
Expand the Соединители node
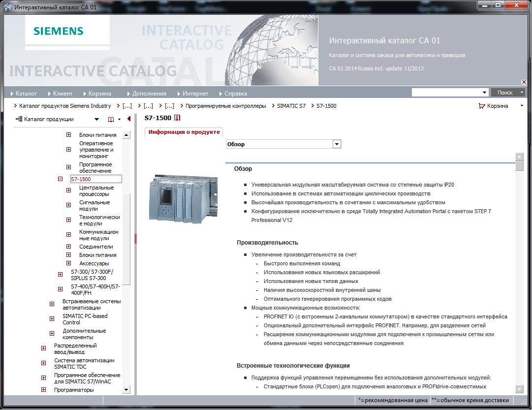tap(68, 247)
